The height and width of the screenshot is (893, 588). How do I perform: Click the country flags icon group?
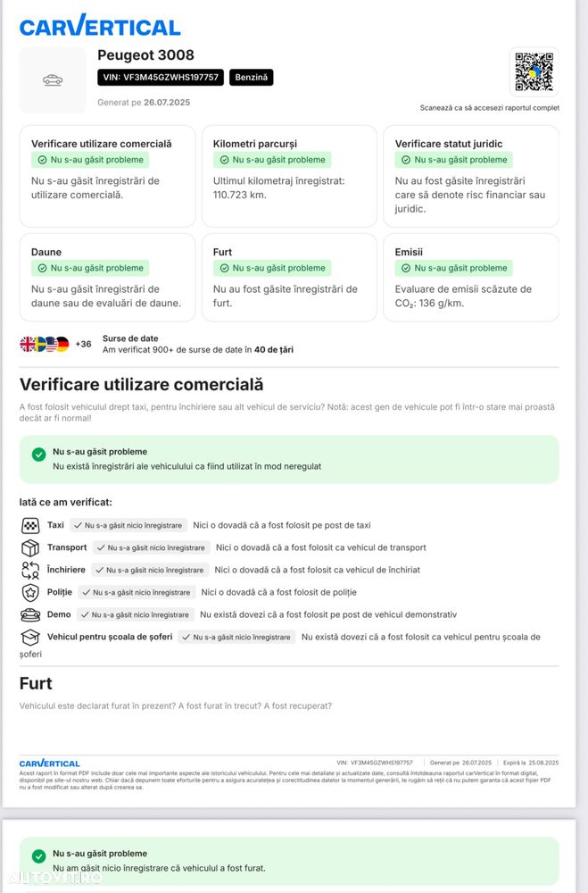45,344
